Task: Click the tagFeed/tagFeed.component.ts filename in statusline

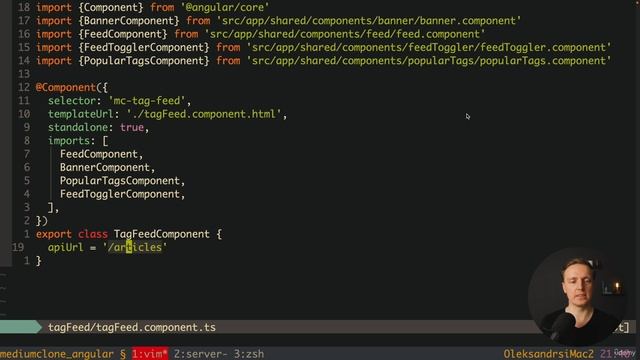Action: pos(132,327)
